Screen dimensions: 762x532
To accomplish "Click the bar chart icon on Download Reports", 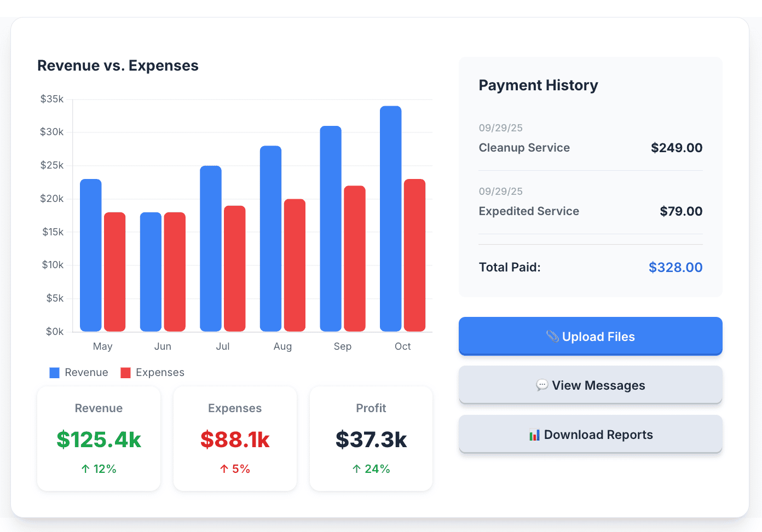I will click(534, 434).
